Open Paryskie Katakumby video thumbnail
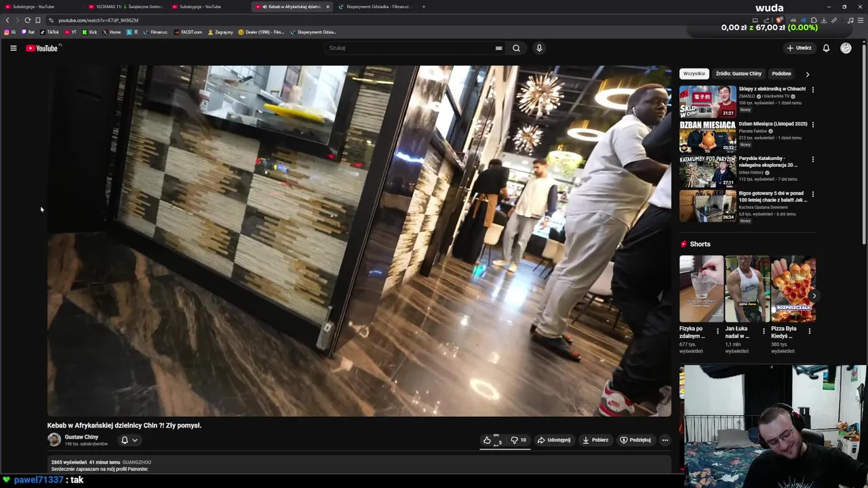868x488 pixels. pyautogui.click(x=708, y=171)
